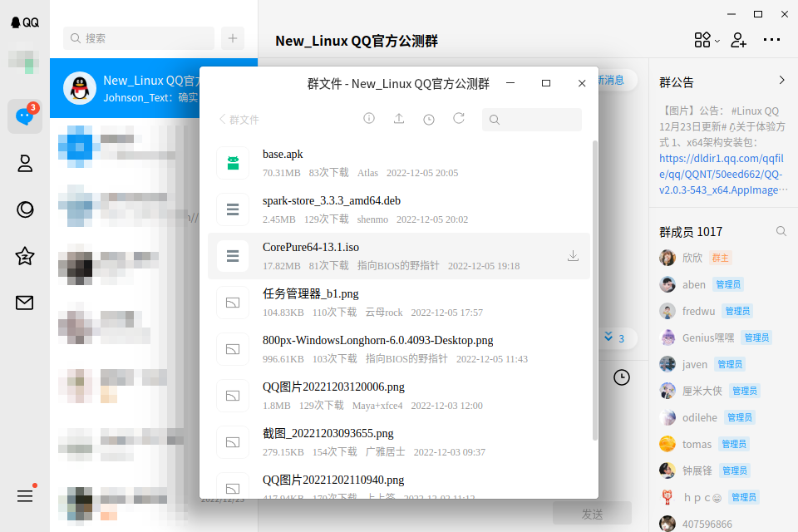Image resolution: width=798 pixels, height=532 pixels.
Task: Open the three-dot more options menu
Action: click(771, 40)
